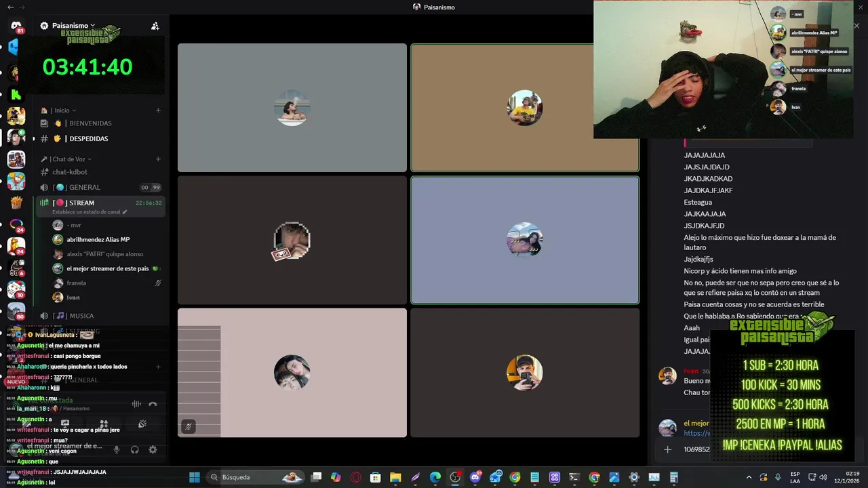The image size is (868, 488).
Task: Open noise suppression waveform icon
Action: [136, 404]
